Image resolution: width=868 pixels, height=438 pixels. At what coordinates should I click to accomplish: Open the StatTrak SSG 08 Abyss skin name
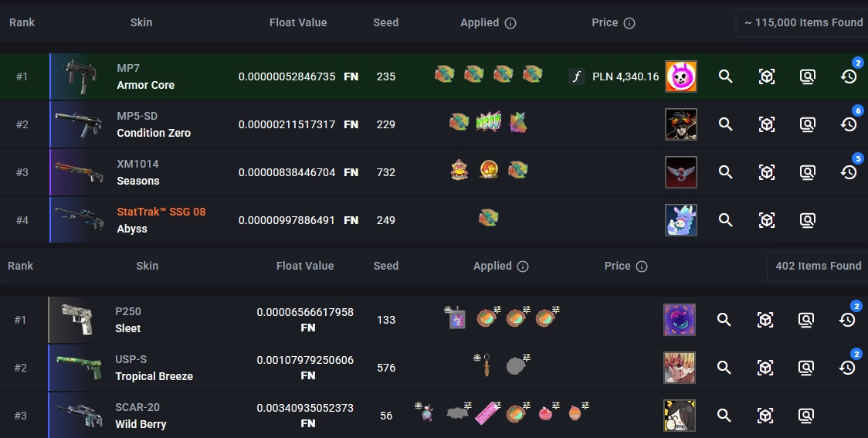coord(161,220)
